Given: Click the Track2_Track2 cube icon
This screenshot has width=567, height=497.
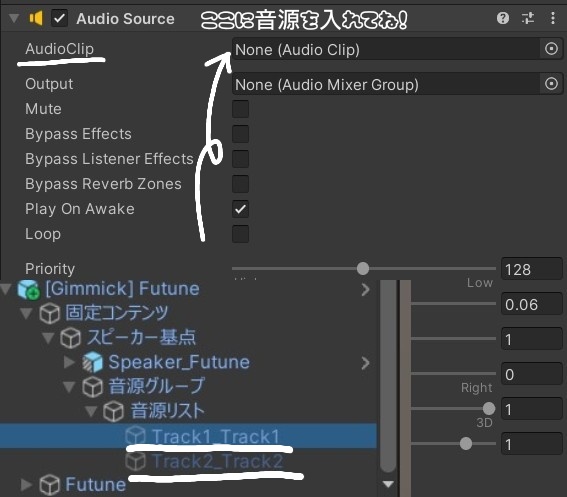Looking at the screenshot, I should pos(136,461).
